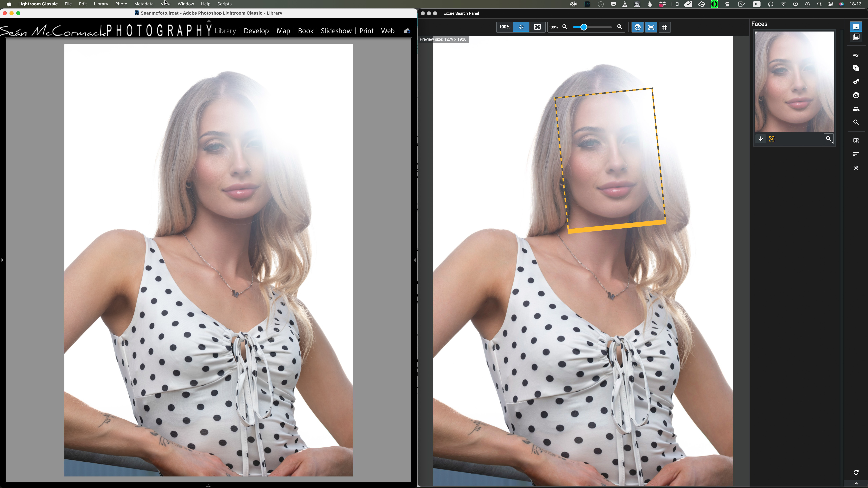The image size is (868, 488).
Task: Click the select-by-touch icon in sidebar
Action: click(x=856, y=140)
